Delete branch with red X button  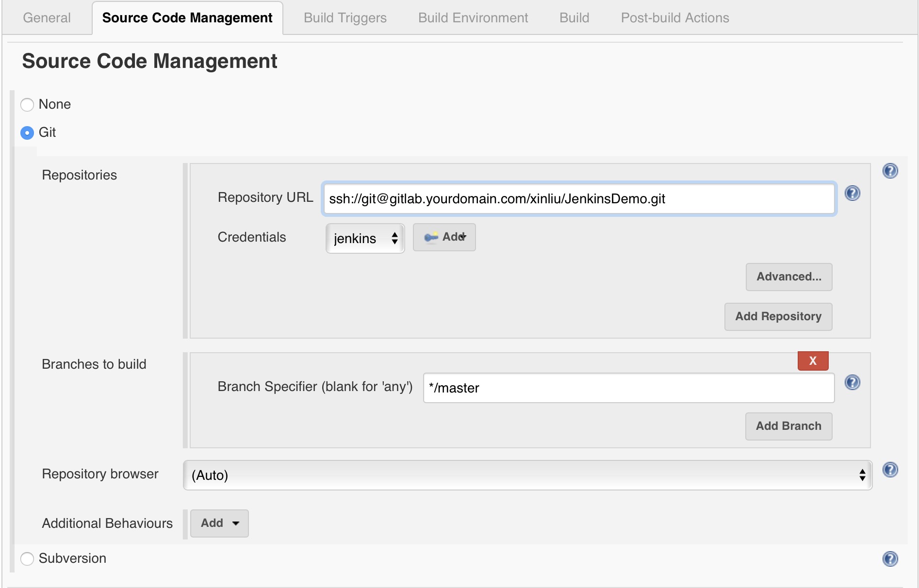pyautogui.click(x=813, y=361)
